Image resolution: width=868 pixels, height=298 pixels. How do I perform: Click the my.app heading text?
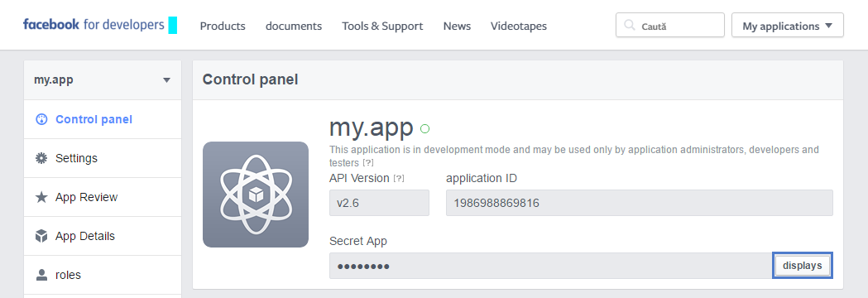click(x=371, y=127)
